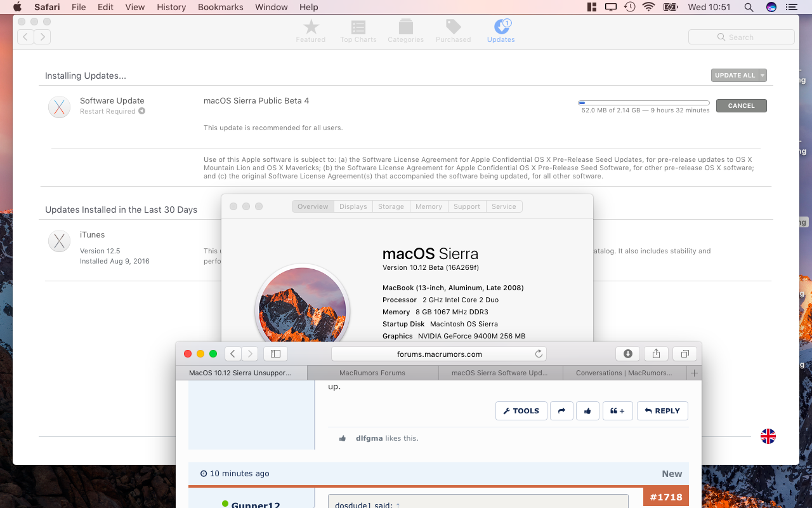Switch to MacOS 10.12 Sierra Unsupported tab
Viewport: 812px width, 508px height.
[x=241, y=373]
